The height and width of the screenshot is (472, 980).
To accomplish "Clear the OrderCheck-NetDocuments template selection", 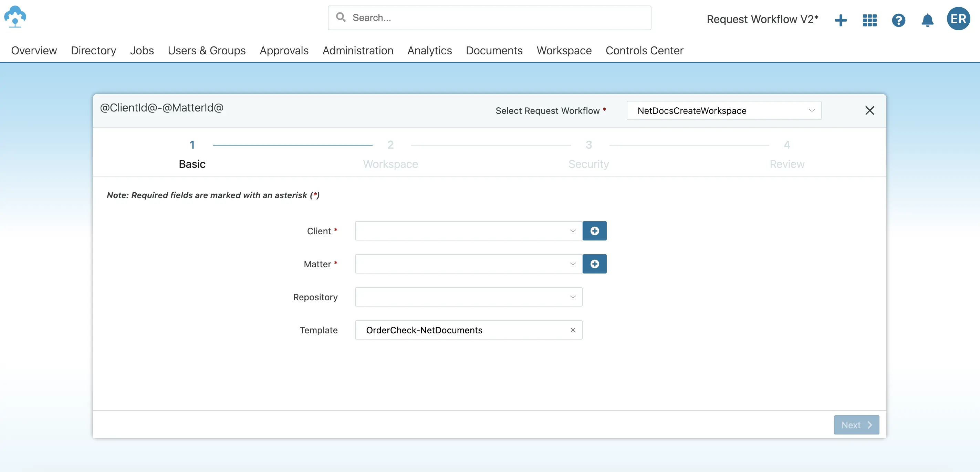I will [573, 330].
